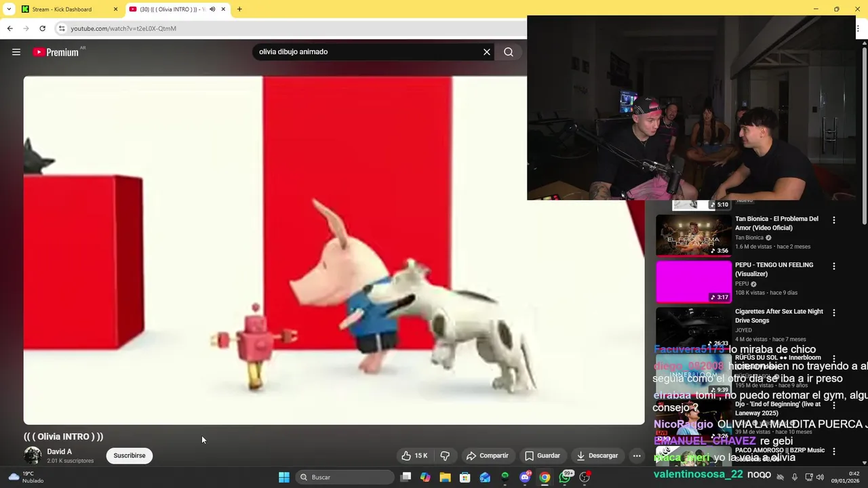Close the Kick Dashboard tab
The width and height of the screenshot is (868, 488).
(115, 9)
